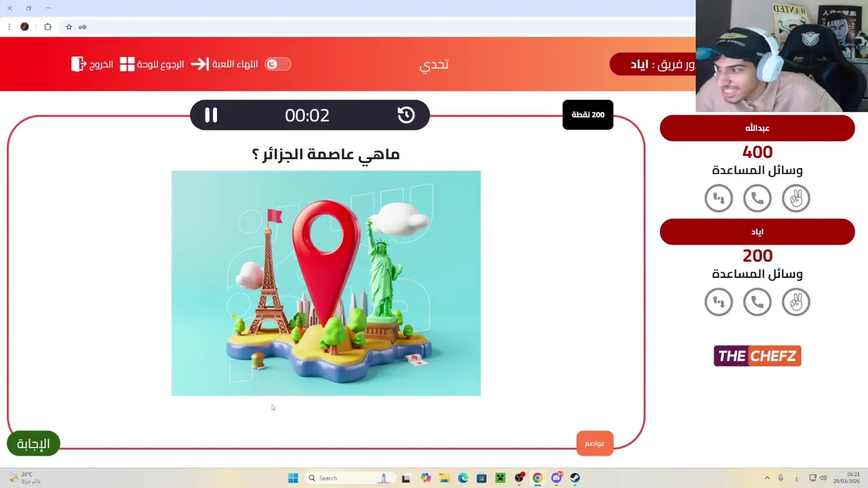Open Minecraft from the taskbar

tap(500, 478)
